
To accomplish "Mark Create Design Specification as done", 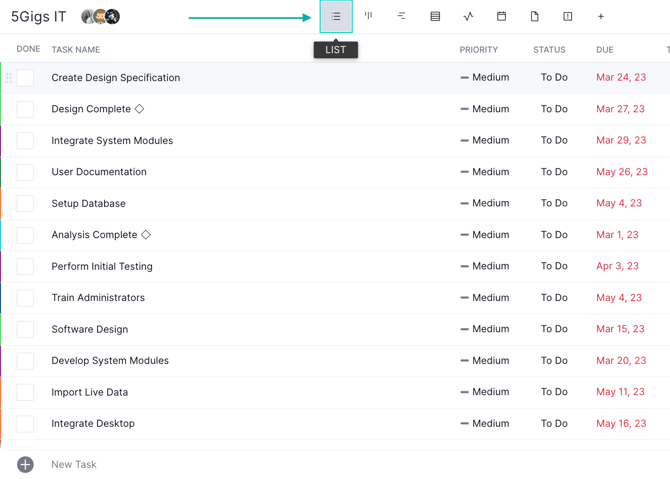I will point(25,78).
